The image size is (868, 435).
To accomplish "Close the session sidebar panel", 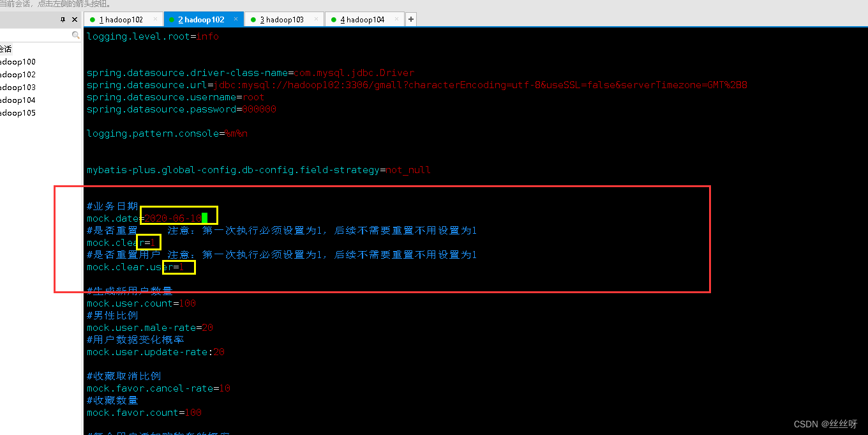I will [74, 19].
